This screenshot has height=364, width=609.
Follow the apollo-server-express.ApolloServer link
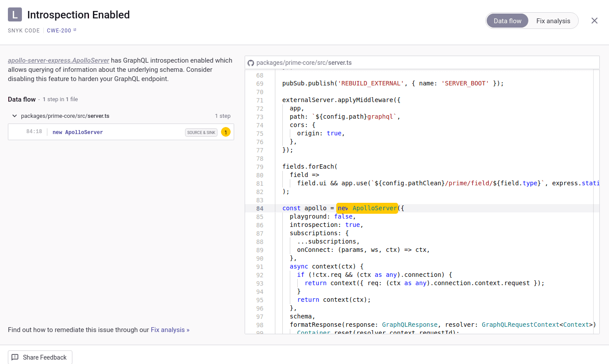coord(58,60)
